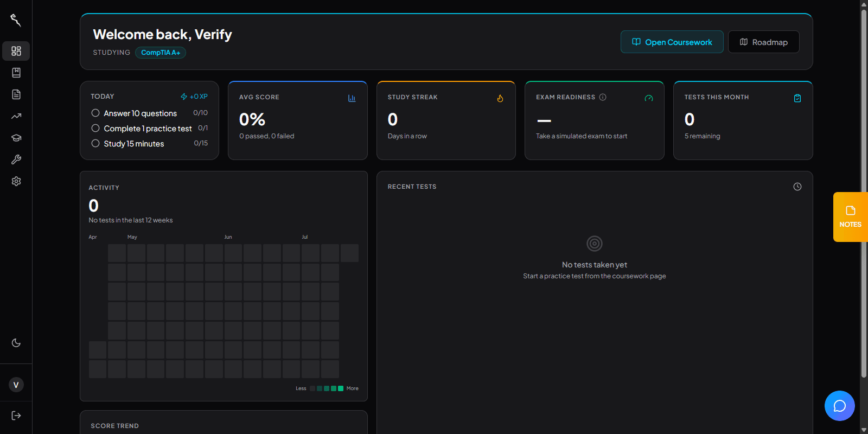Open the wrench tools icon in sidebar
This screenshot has height=434, width=868.
16,159
